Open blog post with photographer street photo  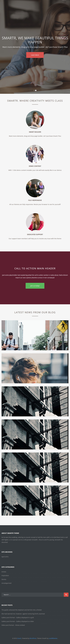35,335
